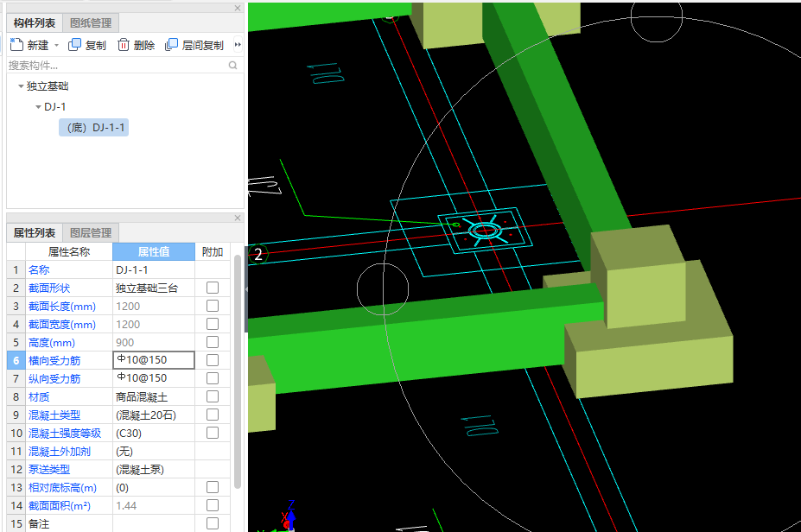Switch to the 图纸管理 tab
This screenshot has height=532, width=801.
91,23
